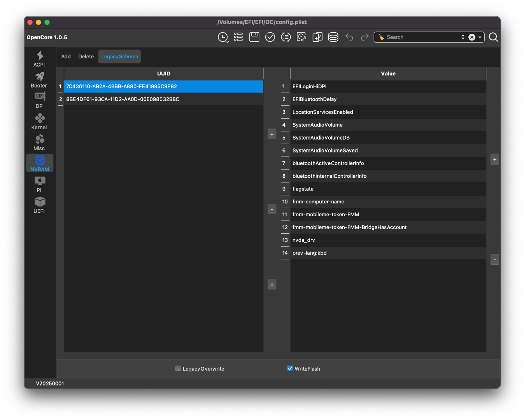The width and height of the screenshot is (524, 420).
Task: Open the Kernel settings section
Action: tap(39, 122)
